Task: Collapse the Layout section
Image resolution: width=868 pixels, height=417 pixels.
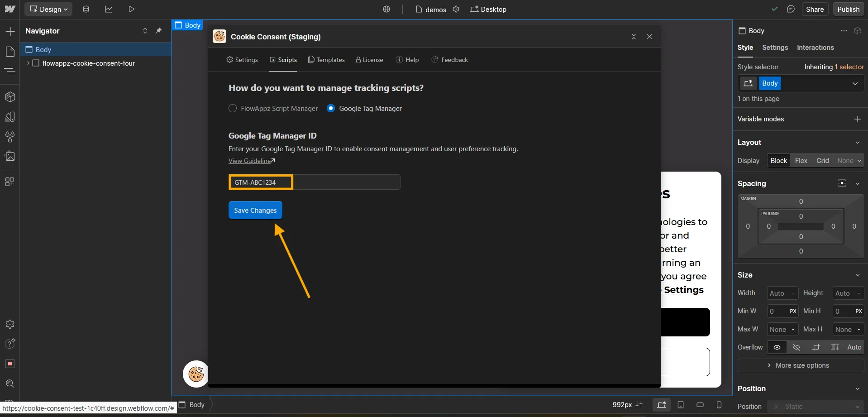Action: coord(857,142)
